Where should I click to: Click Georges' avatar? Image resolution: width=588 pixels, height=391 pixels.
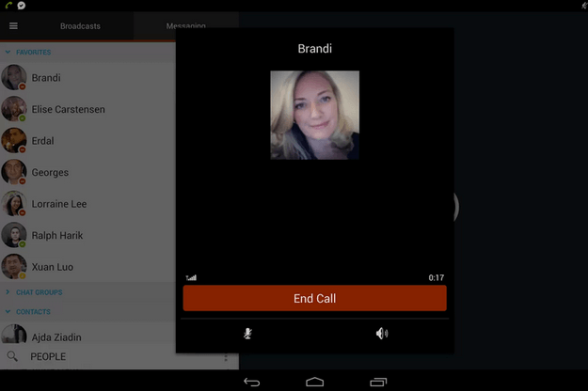(14, 172)
